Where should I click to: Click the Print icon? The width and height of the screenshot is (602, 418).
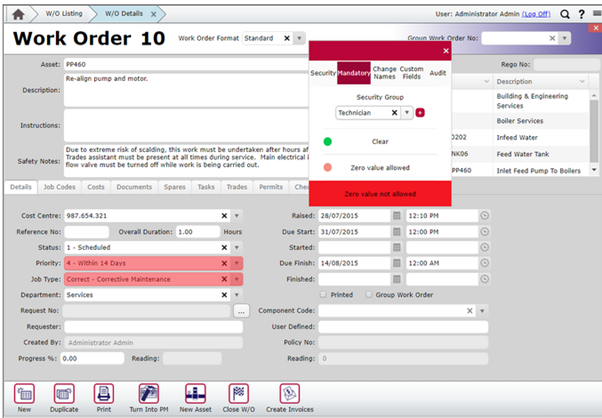(x=103, y=393)
